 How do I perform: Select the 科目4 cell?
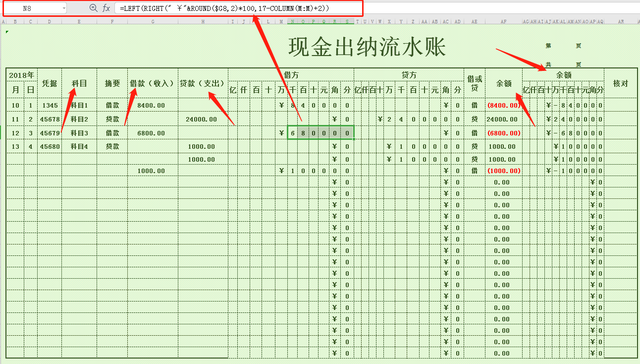tap(79, 146)
